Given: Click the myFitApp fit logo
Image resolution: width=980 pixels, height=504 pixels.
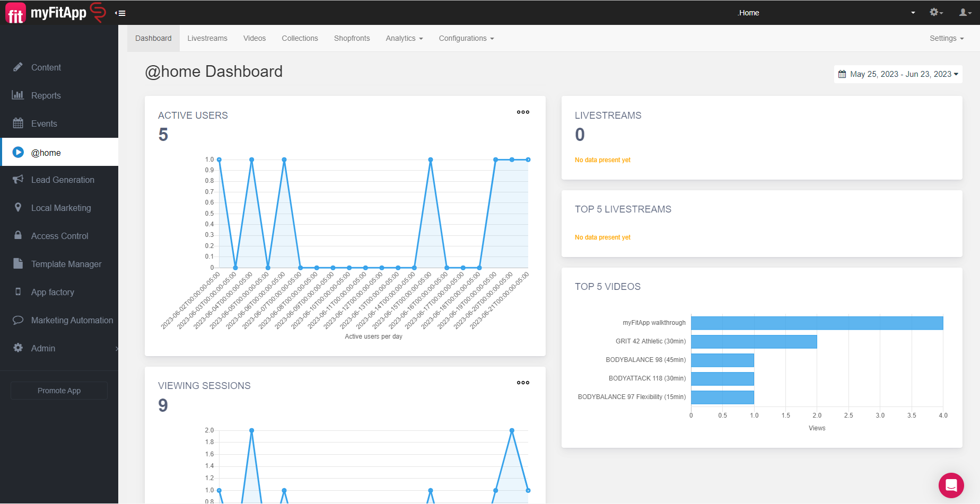Looking at the screenshot, I should pyautogui.click(x=15, y=13).
